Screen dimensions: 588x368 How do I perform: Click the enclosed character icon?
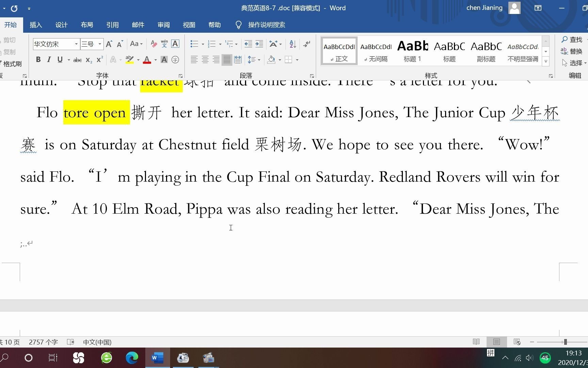[175, 60]
